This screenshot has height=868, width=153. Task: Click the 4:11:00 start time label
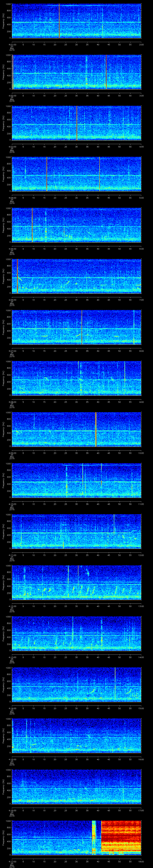pos(12,555)
